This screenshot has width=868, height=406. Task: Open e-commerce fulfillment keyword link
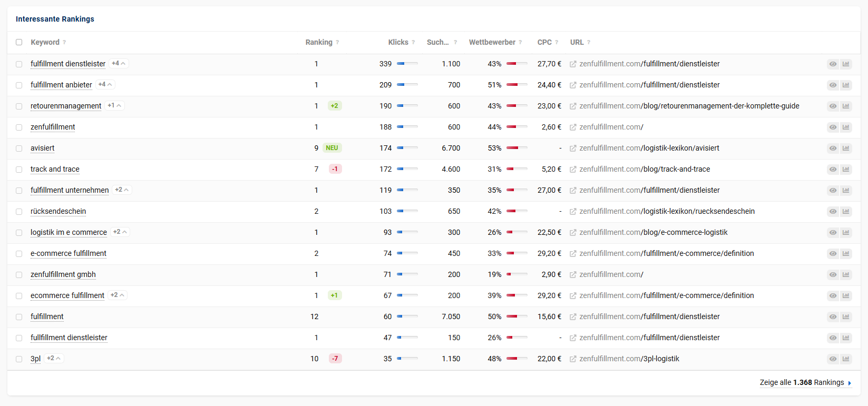tap(69, 253)
